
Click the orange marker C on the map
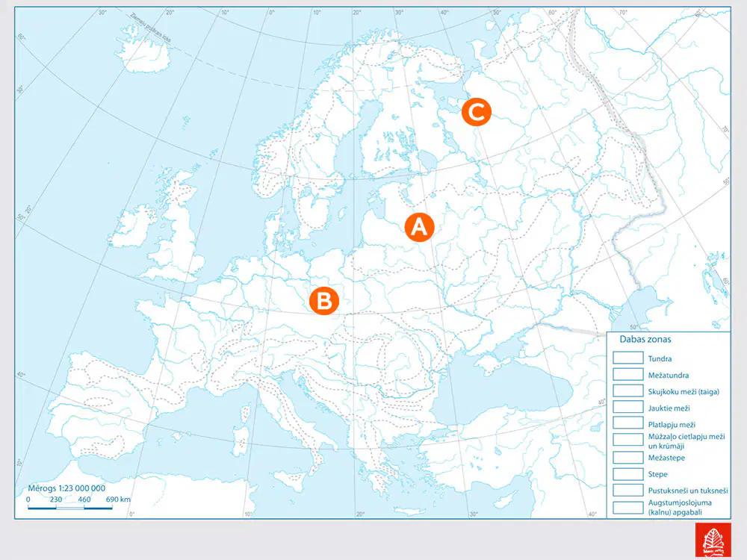point(477,112)
